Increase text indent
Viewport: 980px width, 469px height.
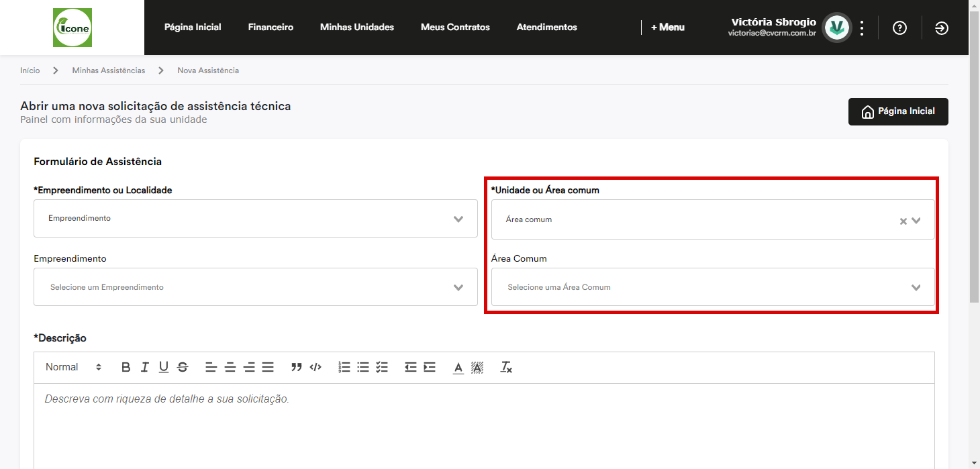pos(430,367)
